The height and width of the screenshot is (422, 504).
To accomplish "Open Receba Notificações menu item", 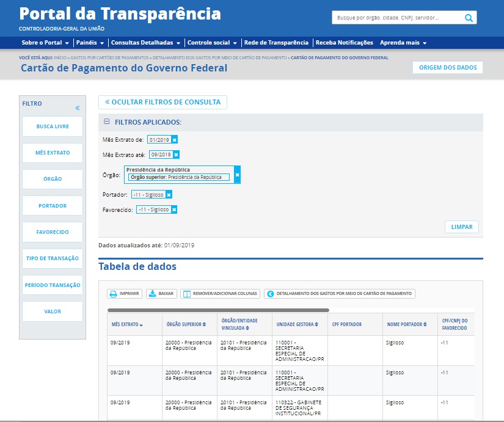I will point(344,43).
